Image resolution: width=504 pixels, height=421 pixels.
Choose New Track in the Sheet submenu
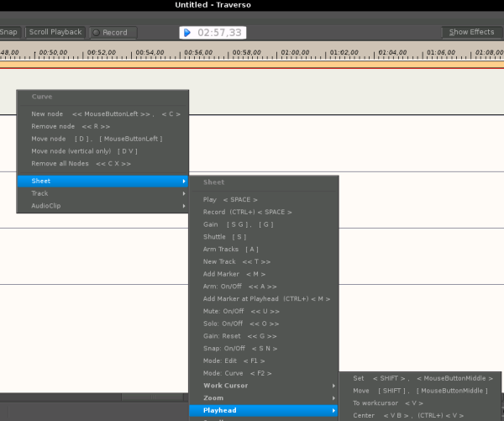click(x=264, y=261)
